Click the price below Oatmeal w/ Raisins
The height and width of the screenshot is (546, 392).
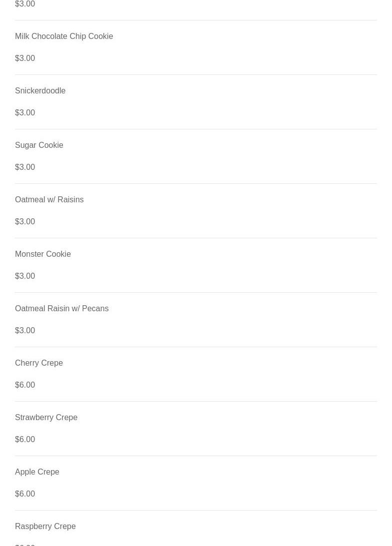pyautogui.click(x=25, y=222)
